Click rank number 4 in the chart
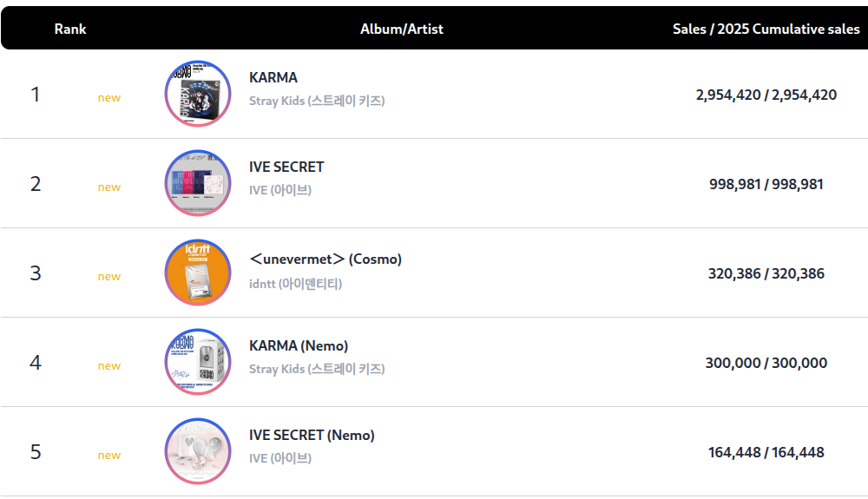Screen dimensions: 868x499 (36, 362)
